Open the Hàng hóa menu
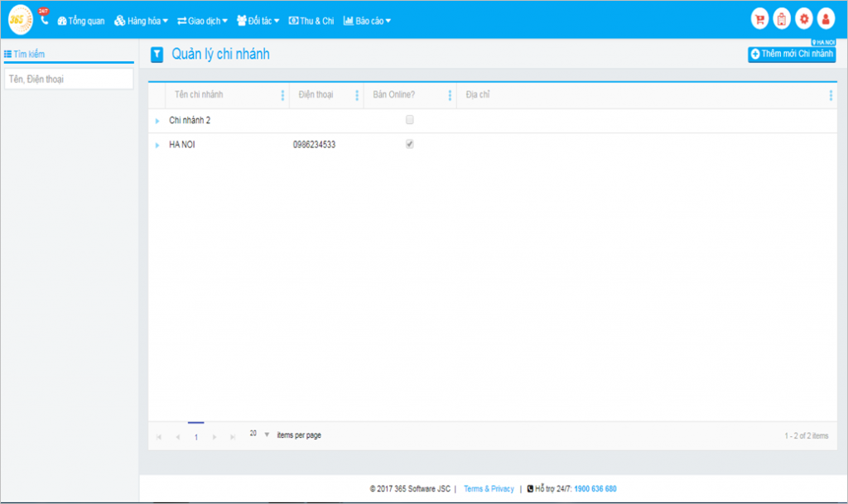The image size is (848, 504). point(141,21)
